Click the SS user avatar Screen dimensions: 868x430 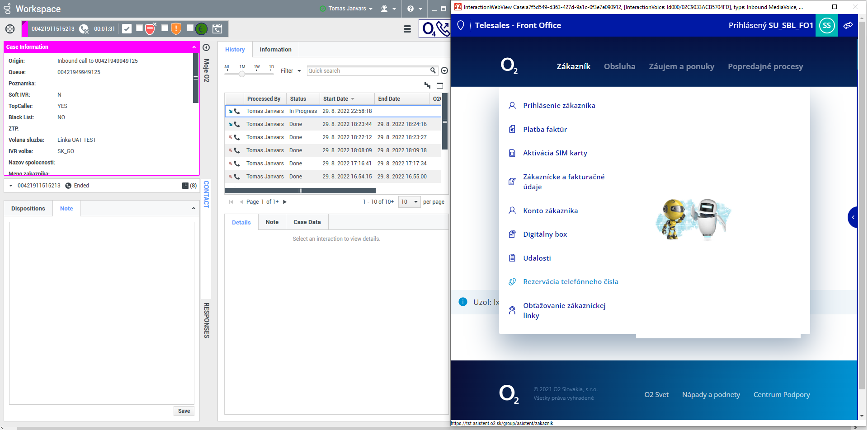pyautogui.click(x=827, y=25)
